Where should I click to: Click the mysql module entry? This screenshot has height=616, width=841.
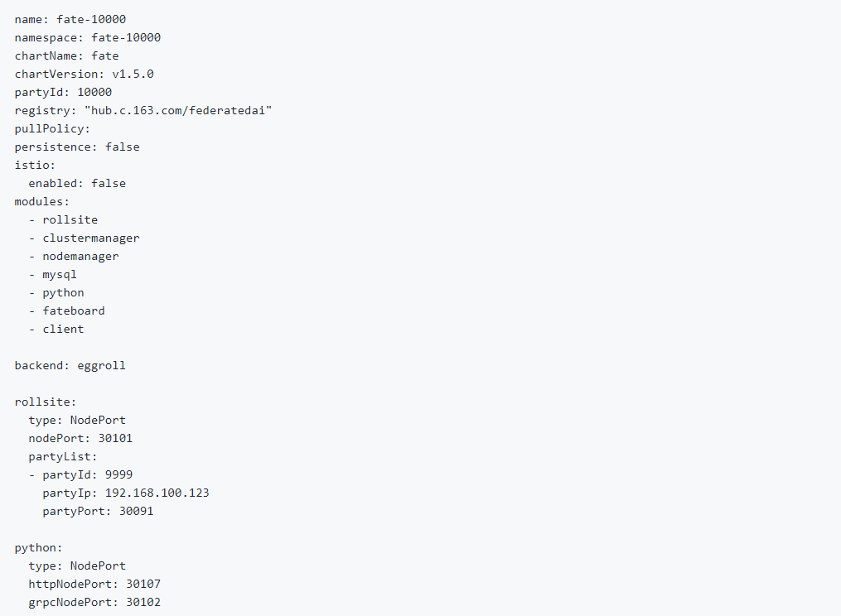pyautogui.click(x=60, y=274)
